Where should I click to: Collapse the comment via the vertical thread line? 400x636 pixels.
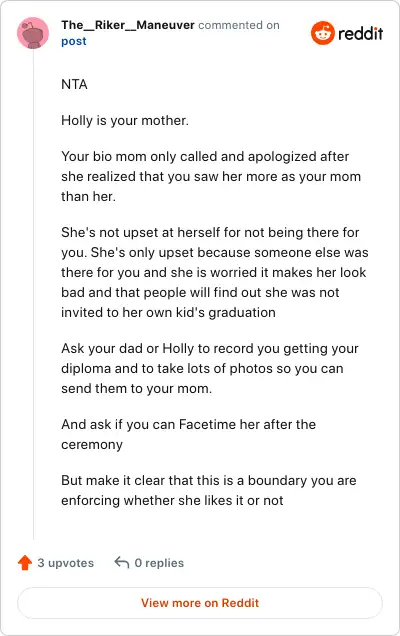[x=33, y=294]
